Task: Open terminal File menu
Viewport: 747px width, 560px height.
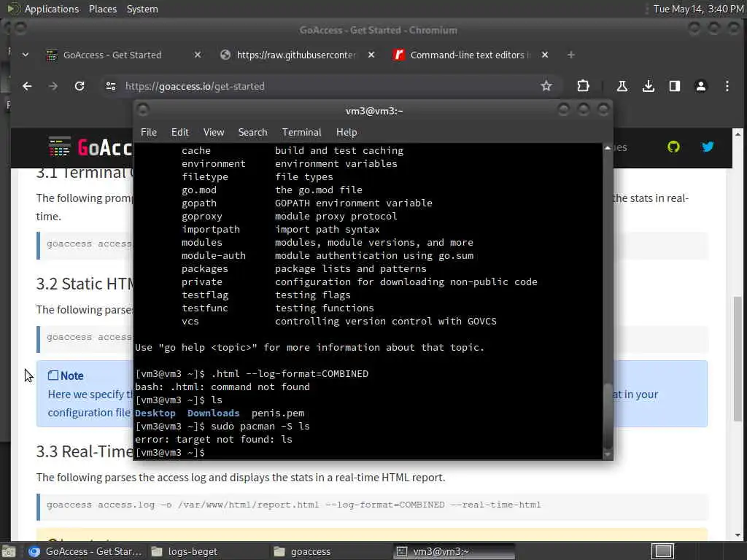Action: click(x=149, y=132)
